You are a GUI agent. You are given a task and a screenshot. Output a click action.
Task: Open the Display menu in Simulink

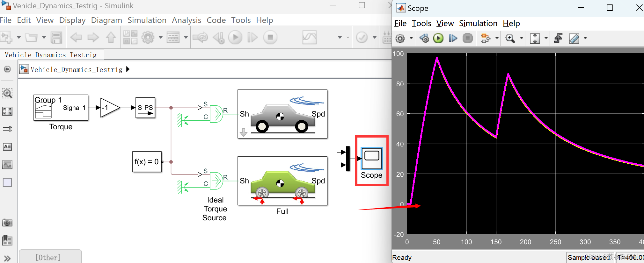[72, 20]
